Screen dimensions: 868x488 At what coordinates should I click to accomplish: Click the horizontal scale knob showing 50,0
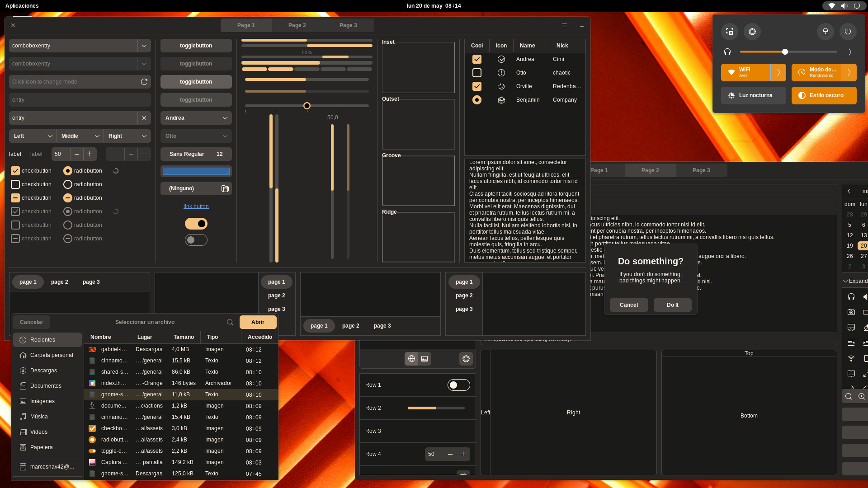point(307,106)
